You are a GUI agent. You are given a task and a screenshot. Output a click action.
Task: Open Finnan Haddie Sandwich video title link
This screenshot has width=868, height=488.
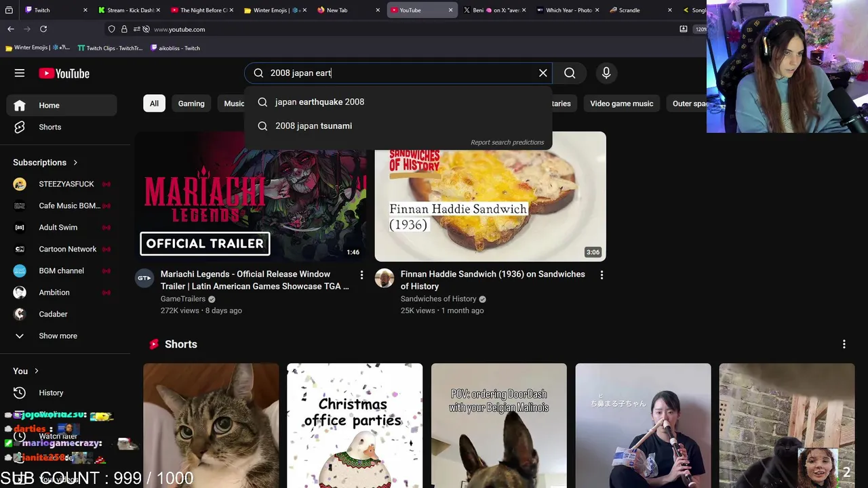(x=492, y=280)
